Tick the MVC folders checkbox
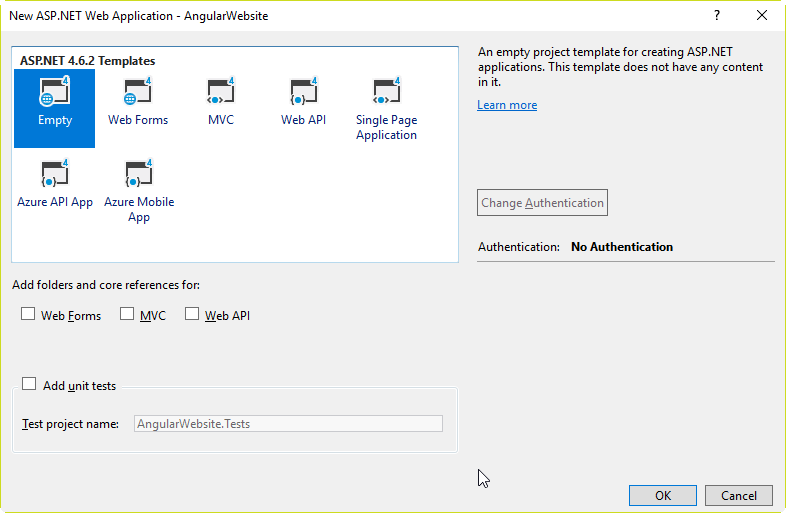The height and width of the screenshot is (513, 786). (x=127, y=315)
